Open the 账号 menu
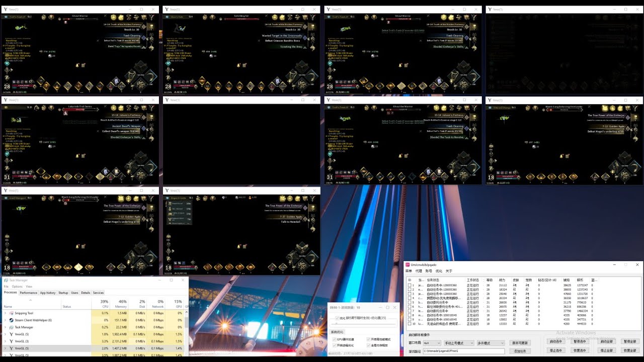644x362 pixels. click(429, 271)
